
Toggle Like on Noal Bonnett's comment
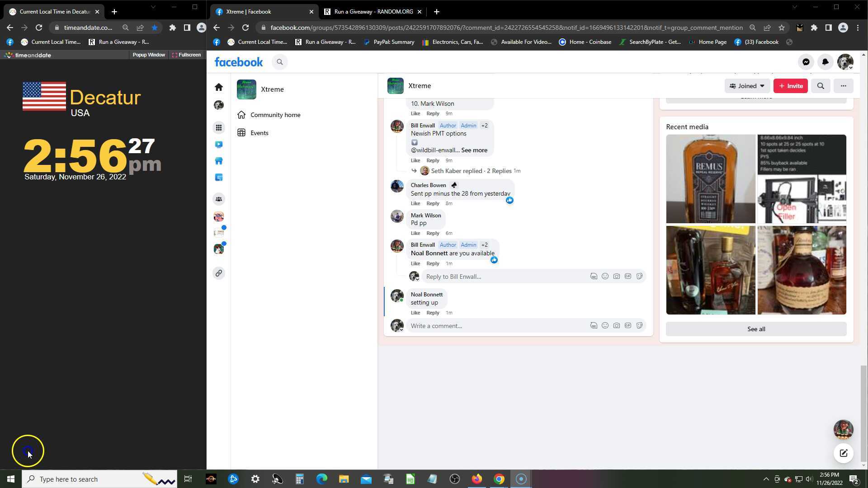click(415, 313)
